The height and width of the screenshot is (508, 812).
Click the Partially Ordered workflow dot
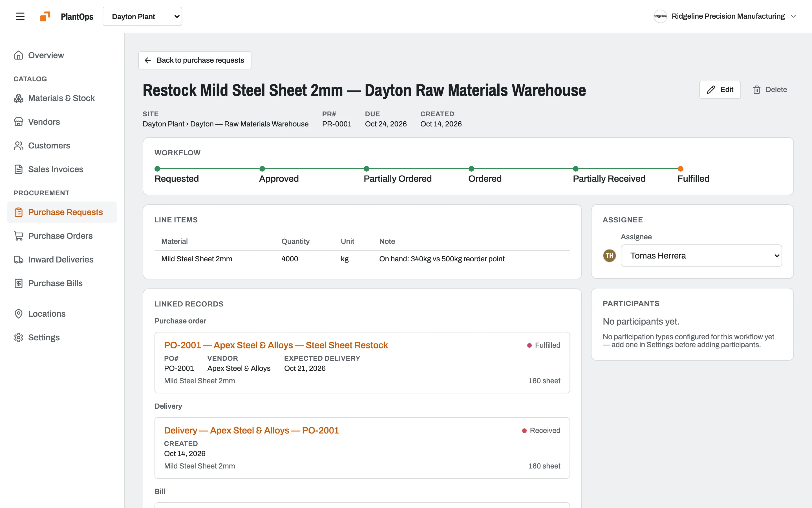click(x=367, y=169)
